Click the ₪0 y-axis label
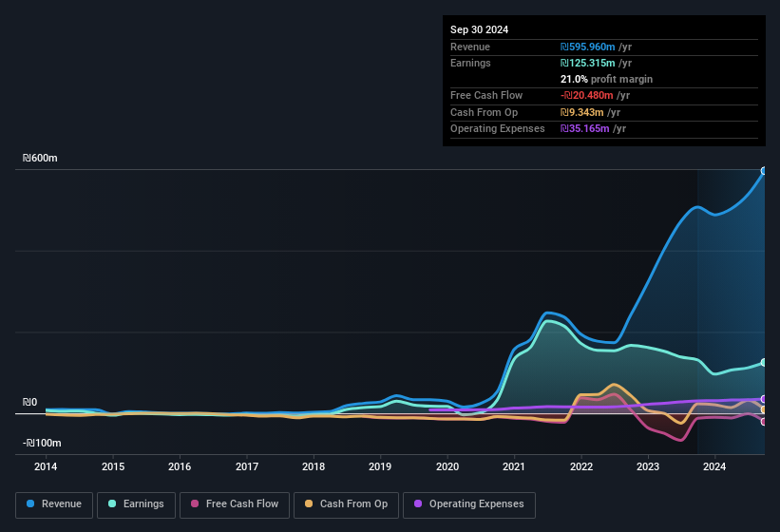This screenshot has width=780, height=532. click(x=29, y=402)
